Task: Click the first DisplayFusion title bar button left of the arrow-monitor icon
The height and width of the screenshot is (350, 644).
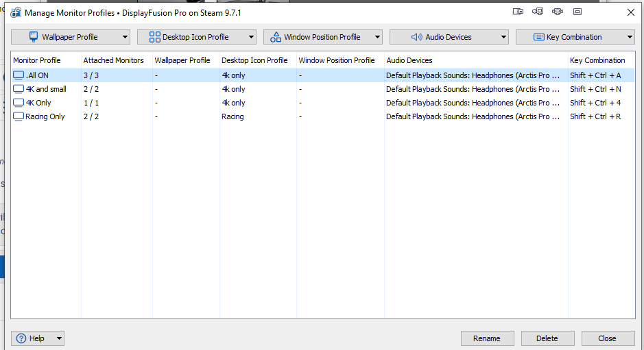Action: (518, 12)
